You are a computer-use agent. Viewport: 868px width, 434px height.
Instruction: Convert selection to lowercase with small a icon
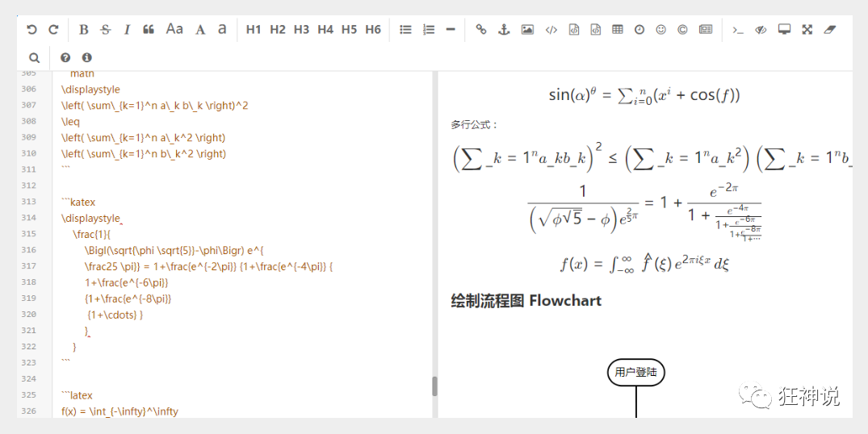point(222,29)
